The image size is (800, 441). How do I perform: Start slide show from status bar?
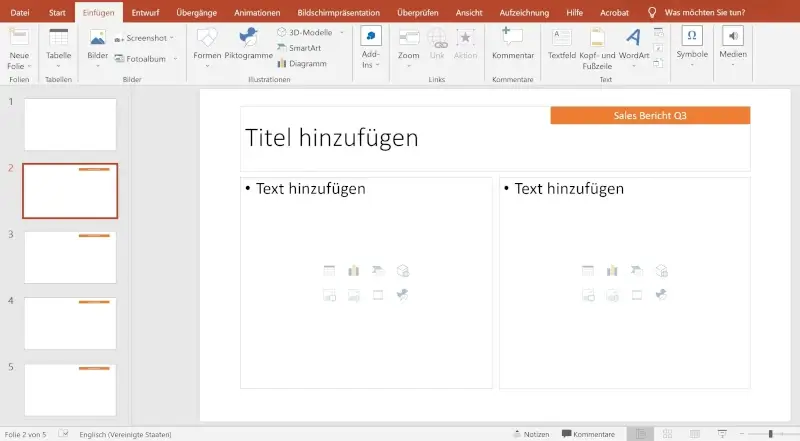pos(722,434)
